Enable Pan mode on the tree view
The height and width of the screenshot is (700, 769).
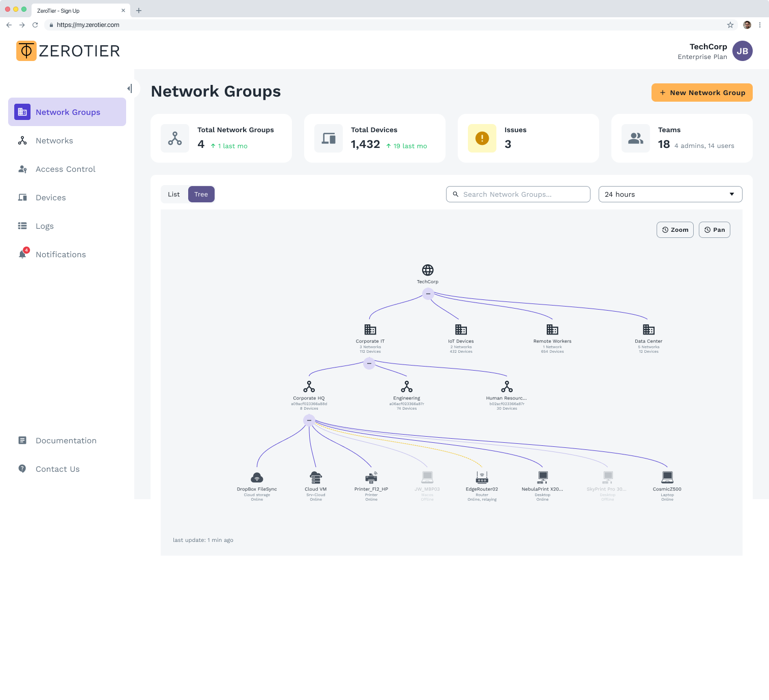714,229
